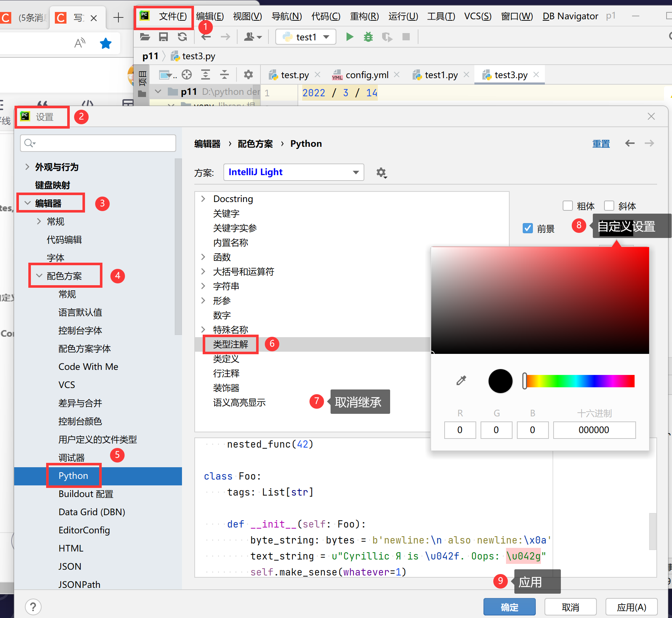This screenshot has height=618, width=672.
Task: Expand the 函数 category
Action: (203, 257)
